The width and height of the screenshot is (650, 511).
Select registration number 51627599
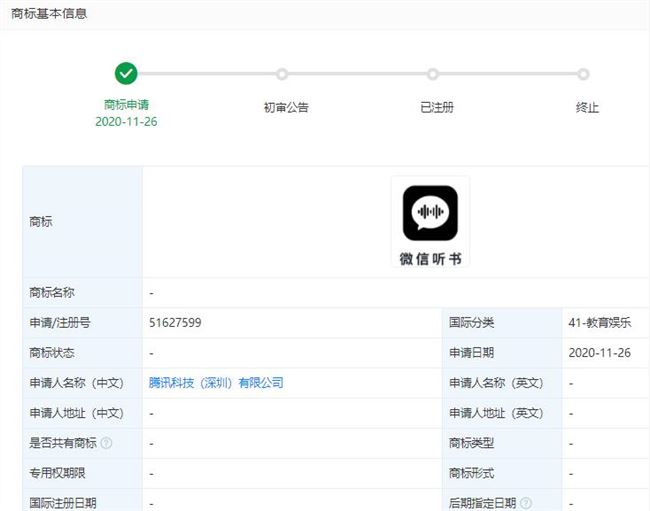click(x=175, y=322)
